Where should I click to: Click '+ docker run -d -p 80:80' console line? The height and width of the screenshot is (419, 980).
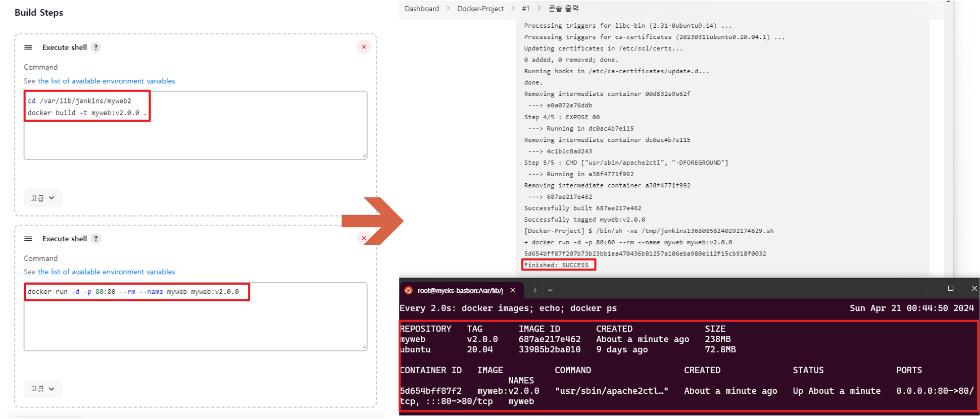tap(628, 242)
